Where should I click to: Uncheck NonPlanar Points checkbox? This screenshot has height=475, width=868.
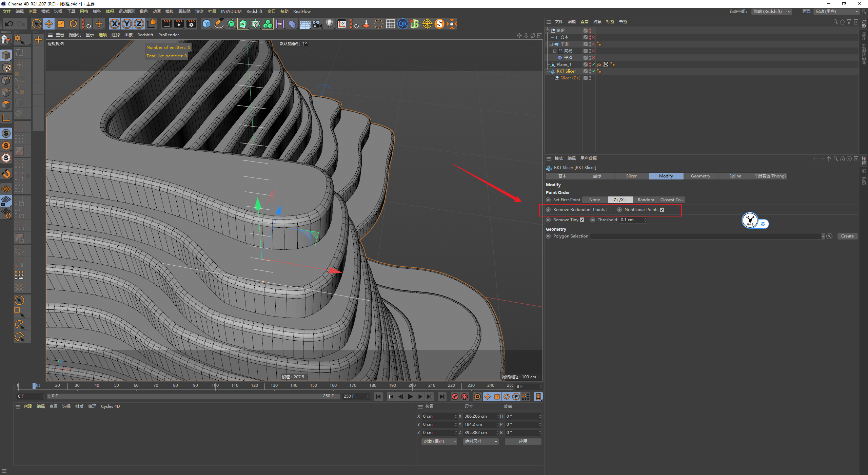click(662, 210)
